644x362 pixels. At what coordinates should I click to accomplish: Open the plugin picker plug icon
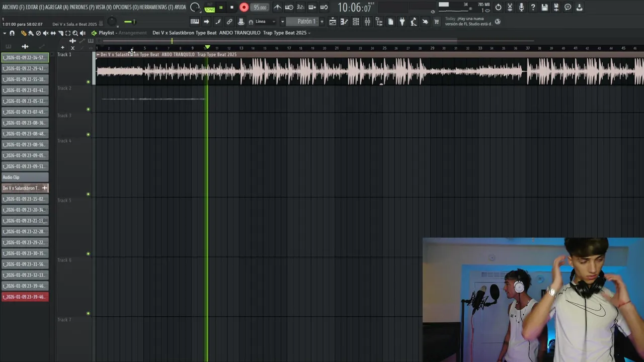[x=402, y=22]
